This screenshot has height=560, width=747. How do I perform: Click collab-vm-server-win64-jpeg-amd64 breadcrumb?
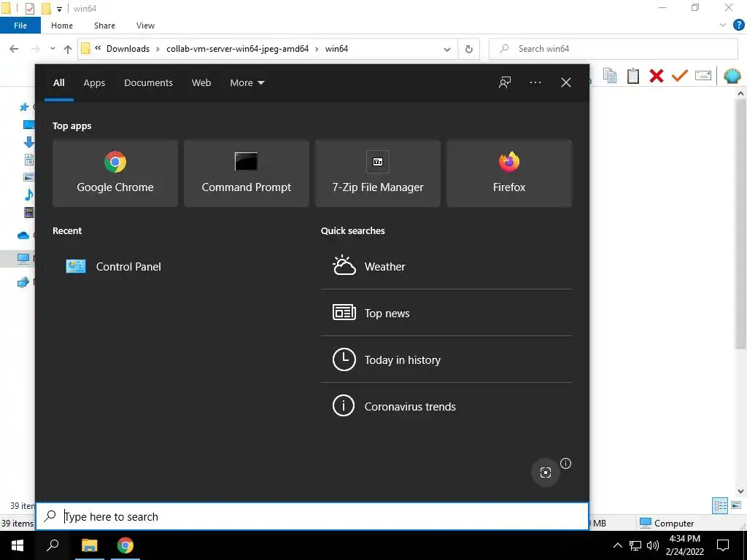click(x=237, y=49)
